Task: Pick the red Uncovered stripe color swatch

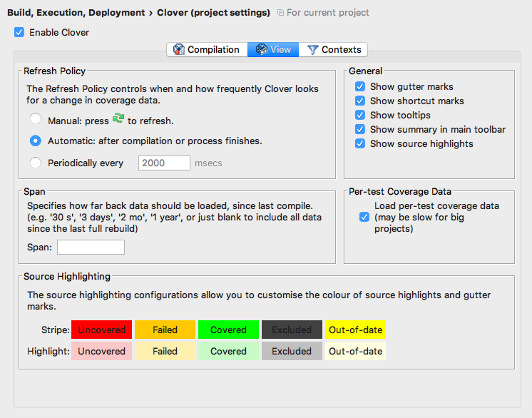Action: 101,330
